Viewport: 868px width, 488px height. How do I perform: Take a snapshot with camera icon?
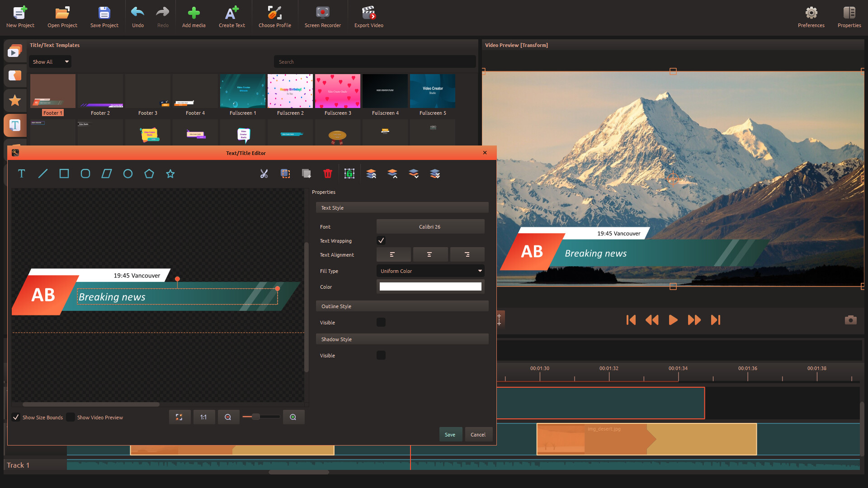tap(850, 320)
